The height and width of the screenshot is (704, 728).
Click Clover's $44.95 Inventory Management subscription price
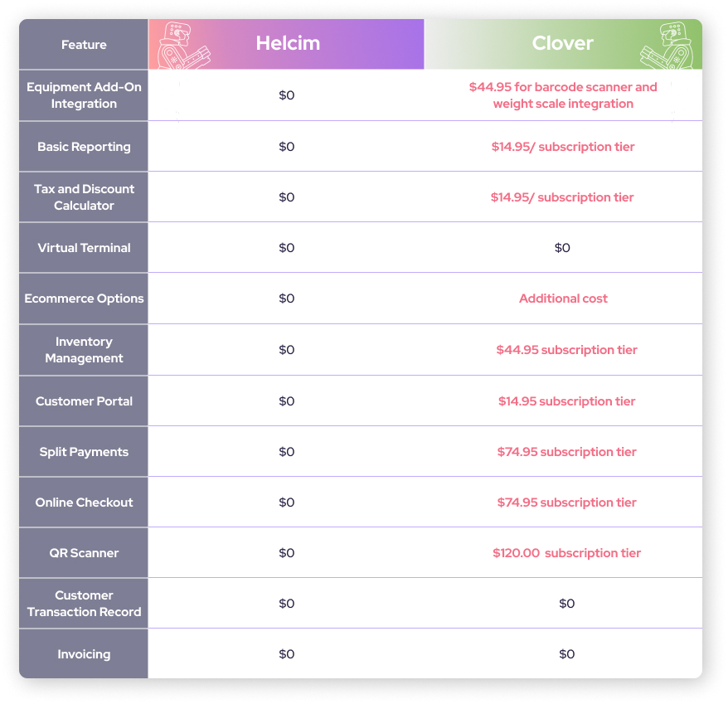(x=566, y=350)
